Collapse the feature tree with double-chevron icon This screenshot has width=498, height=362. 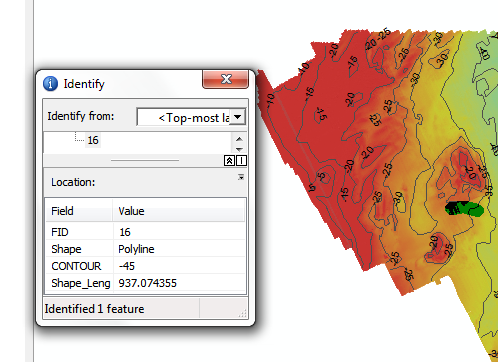click(x=229, y=161)
